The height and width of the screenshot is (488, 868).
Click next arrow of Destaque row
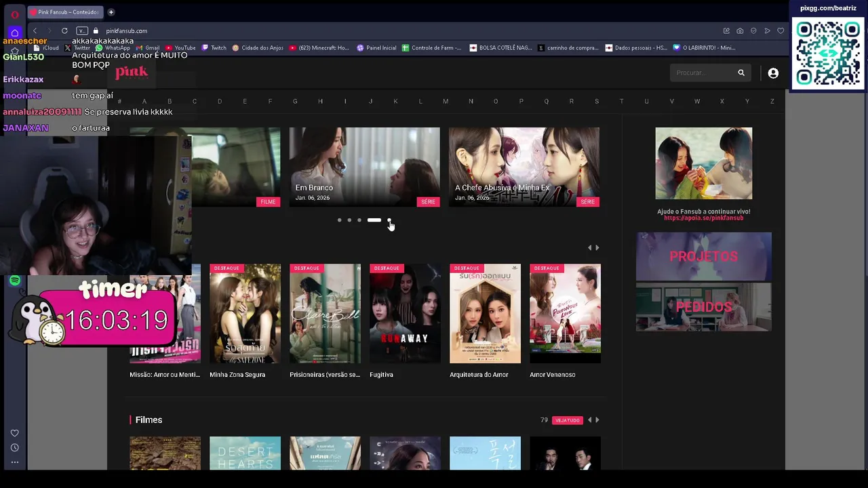(x=597, y=248)
